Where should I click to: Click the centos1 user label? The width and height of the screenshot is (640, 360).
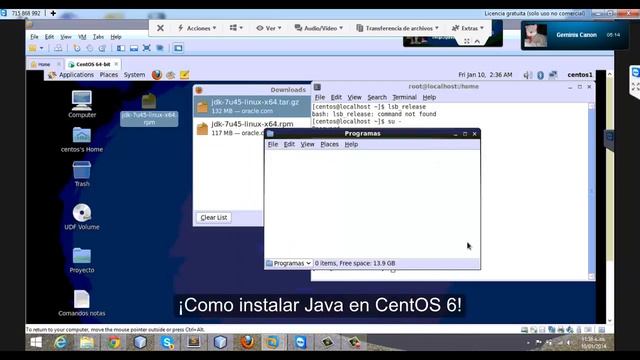580,75
